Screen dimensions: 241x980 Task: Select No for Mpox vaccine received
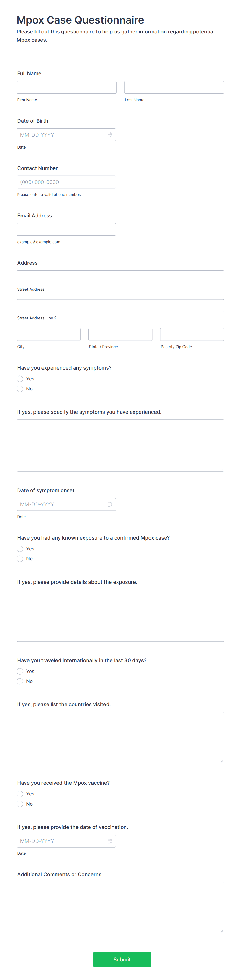tap(20, 804)
